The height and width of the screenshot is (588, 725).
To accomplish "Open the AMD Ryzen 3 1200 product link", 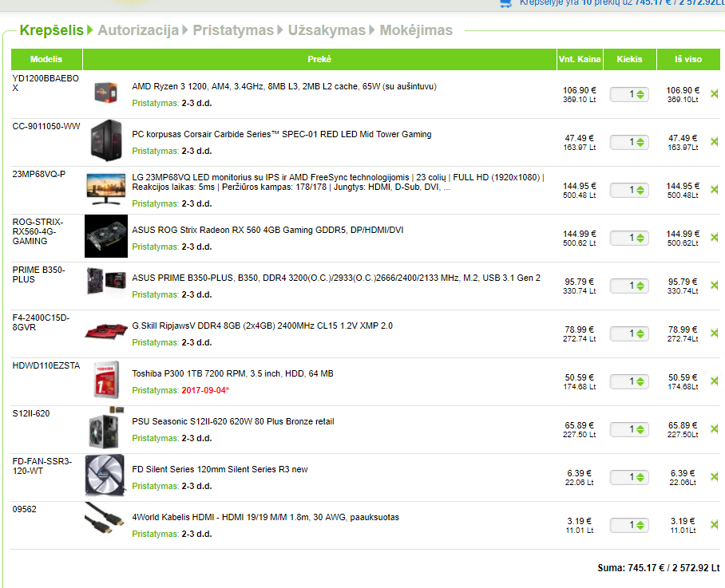I will click(284, 86).
